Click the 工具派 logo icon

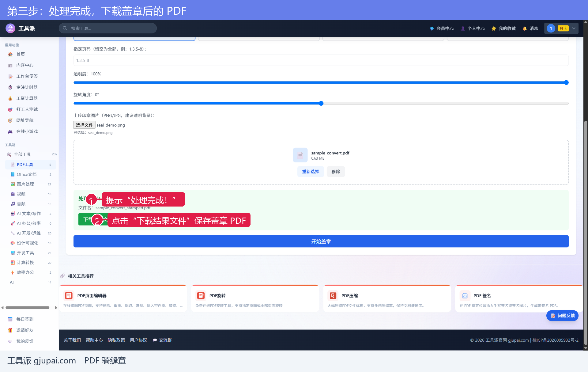(10, 28)
